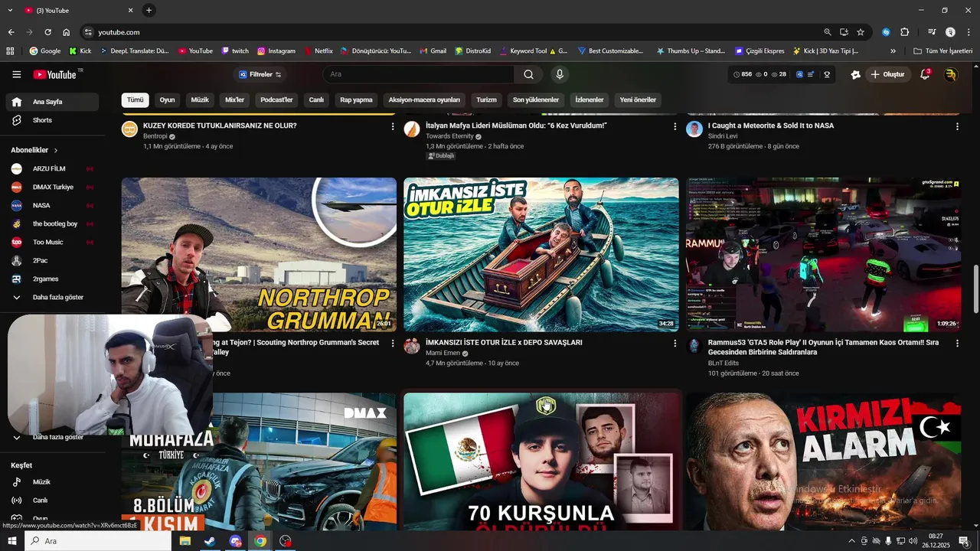Open the account avatar menu on YouTube
This screenshot has height=551, width=980.
[950, 74]
